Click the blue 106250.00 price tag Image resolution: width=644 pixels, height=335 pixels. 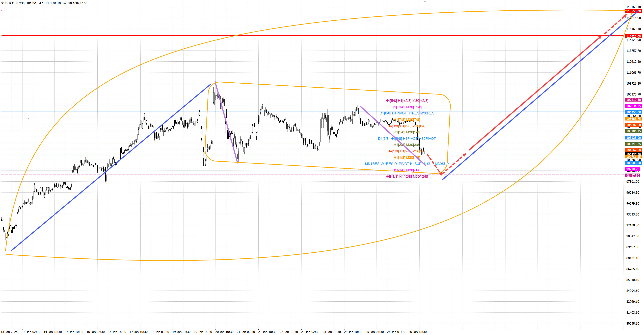tap(633, 112)
